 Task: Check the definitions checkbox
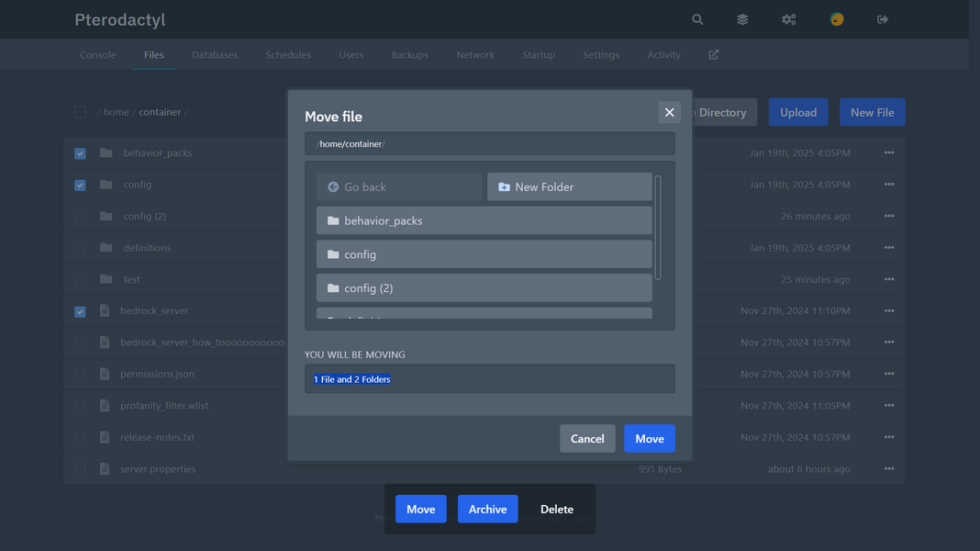pos(80,248)
